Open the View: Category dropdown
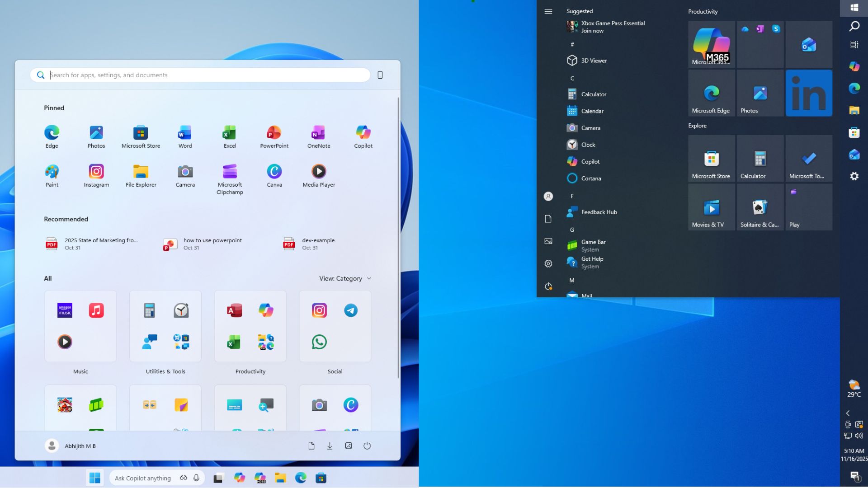This screenshot has width=868, height=488. (x=344, y=278)
